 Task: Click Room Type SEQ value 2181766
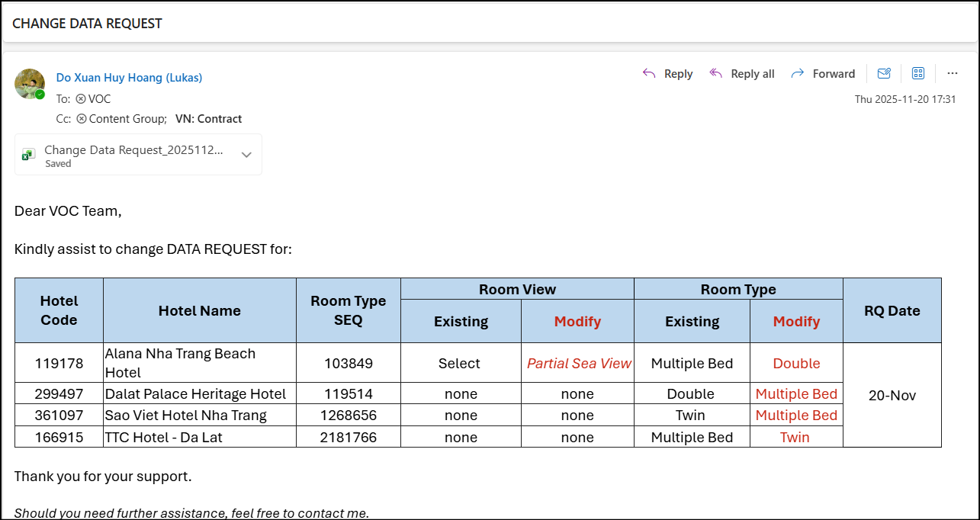[349, 437]
